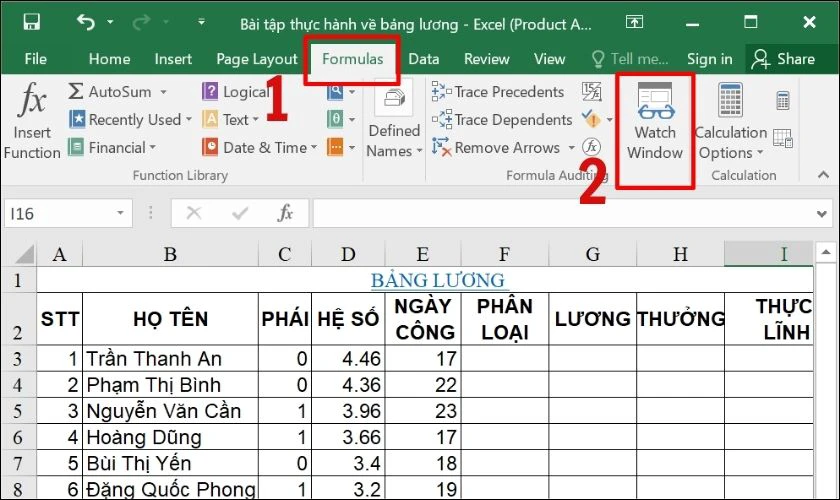Expand the formula bar with the chevron

tap(821, 214)
